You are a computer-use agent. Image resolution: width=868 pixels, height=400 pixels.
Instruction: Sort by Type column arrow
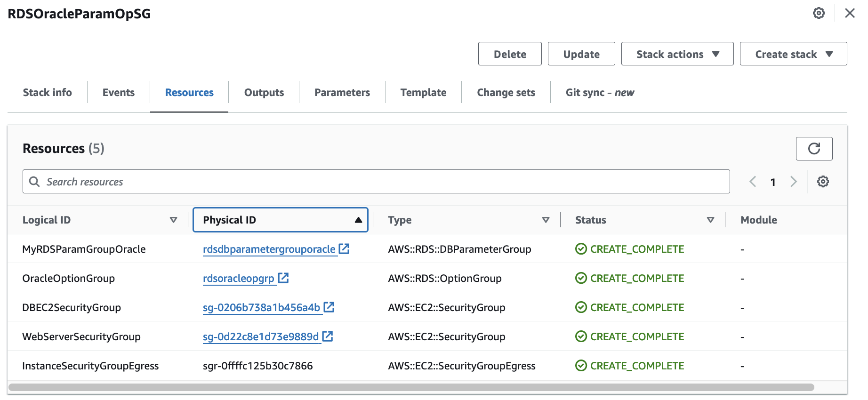pos(546,220)
